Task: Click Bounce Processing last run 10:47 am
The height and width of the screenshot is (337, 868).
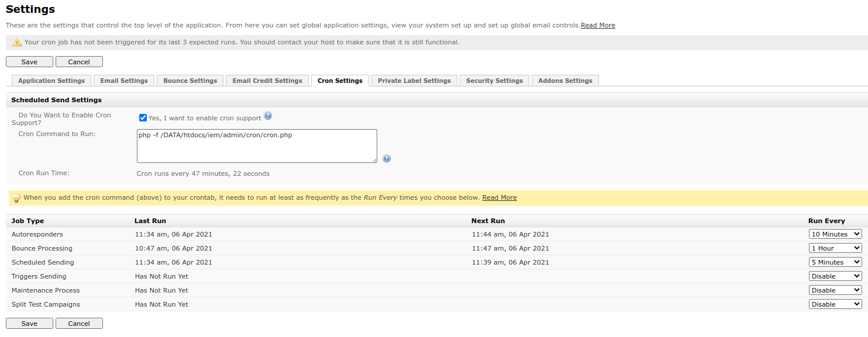Action: coord(174,248)
